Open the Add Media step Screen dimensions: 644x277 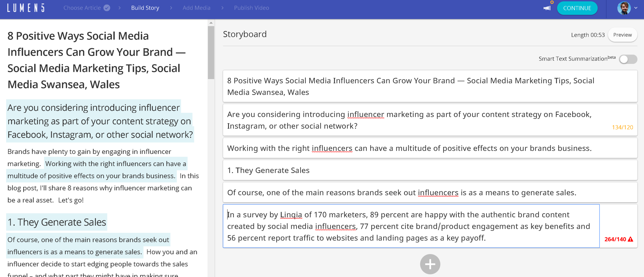pyautogui.click(x=196, y=8)
